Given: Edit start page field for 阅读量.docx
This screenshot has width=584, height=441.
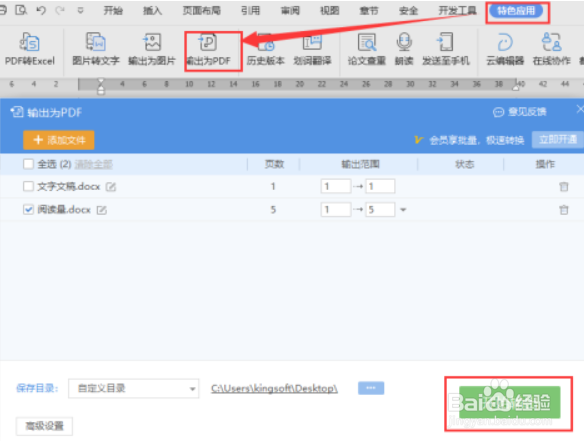Looking at the screenshot, I should point(336,209).
